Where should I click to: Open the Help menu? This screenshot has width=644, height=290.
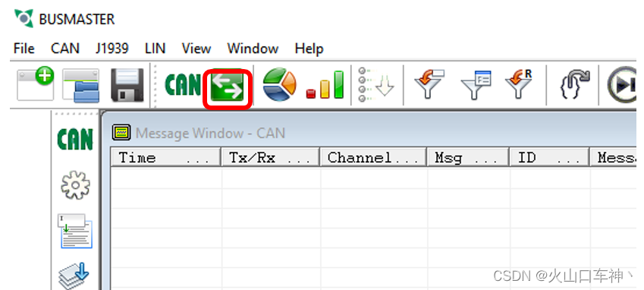point(309,49)
